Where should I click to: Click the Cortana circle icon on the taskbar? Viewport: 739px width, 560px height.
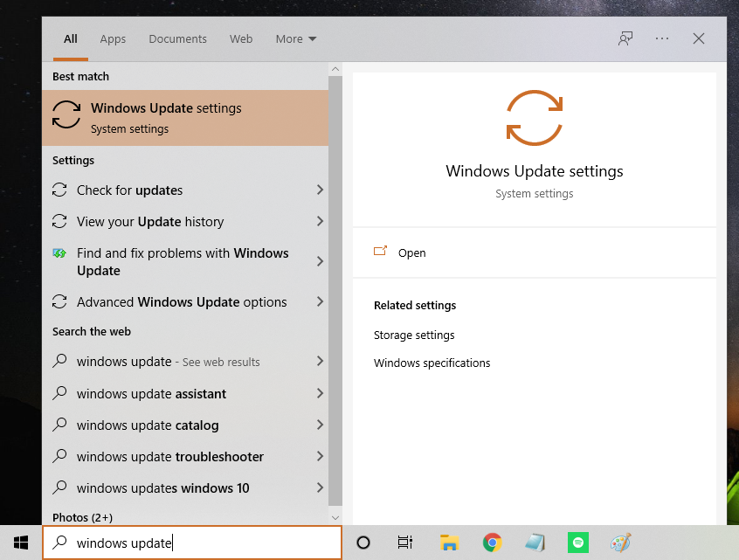[x=363, y=543]
